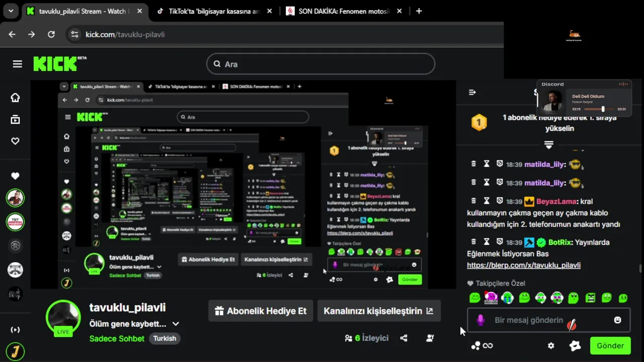The image size is (644, 362).
Task: Open chat settings gear icon
Action: tap(551, 346)
